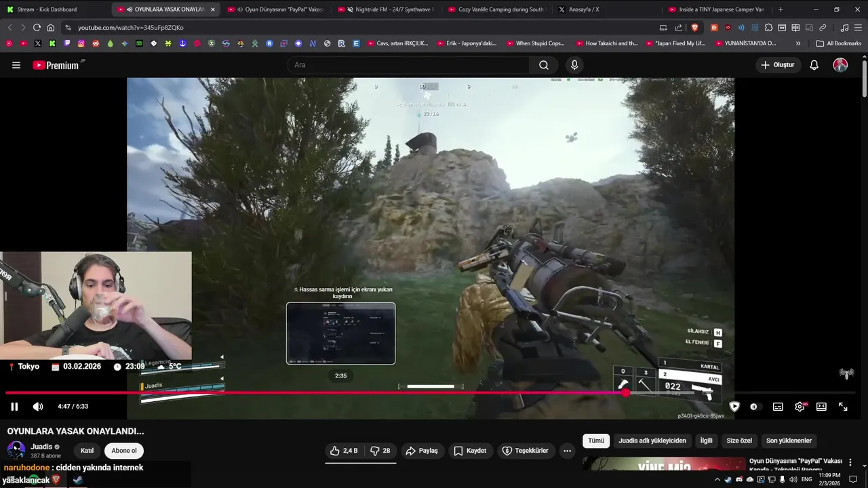Start voice search with the microphone
The width and height of the screenshot is (868, 488).
point(574,65)
